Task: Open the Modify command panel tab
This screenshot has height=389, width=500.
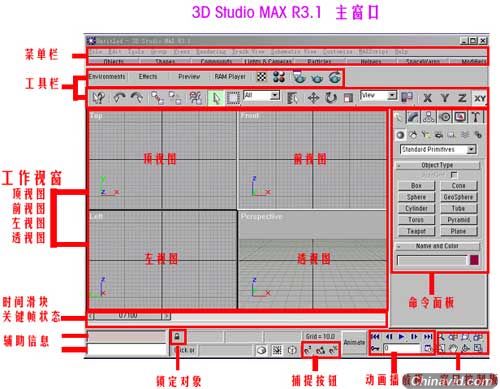Action: (413, 117)
